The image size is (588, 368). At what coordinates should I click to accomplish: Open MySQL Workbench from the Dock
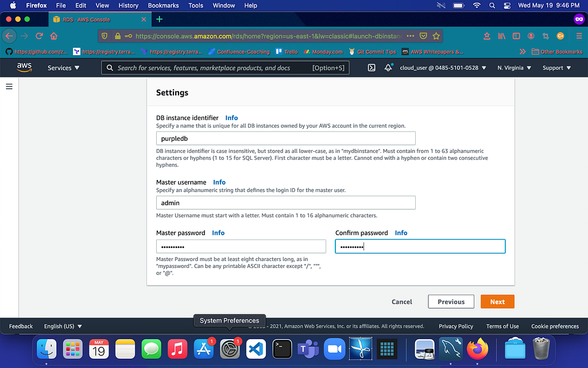point(451,349)
